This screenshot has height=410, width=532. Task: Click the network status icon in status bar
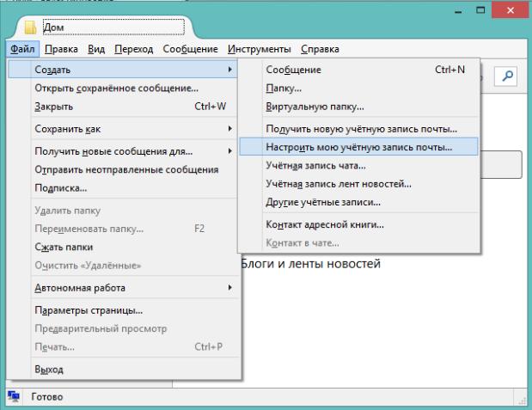point(13,397)
